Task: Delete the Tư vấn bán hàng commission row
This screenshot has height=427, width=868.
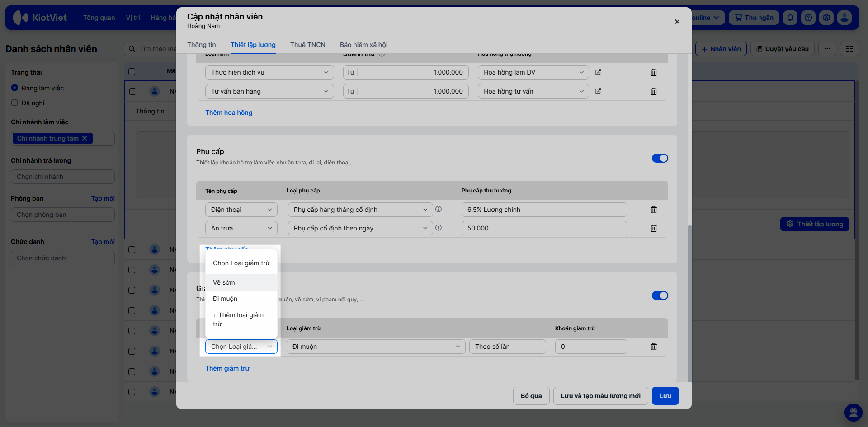Action: 654,91
